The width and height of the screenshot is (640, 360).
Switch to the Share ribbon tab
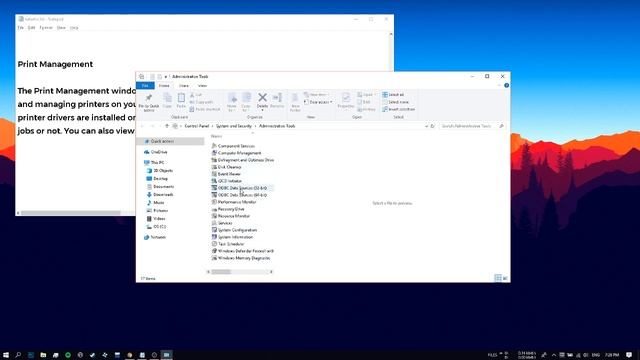[184, 85]
